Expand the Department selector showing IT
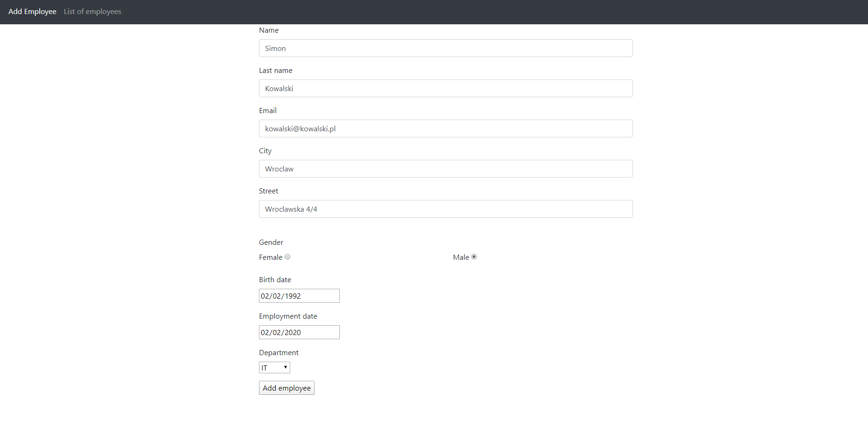 pos(274,367)
